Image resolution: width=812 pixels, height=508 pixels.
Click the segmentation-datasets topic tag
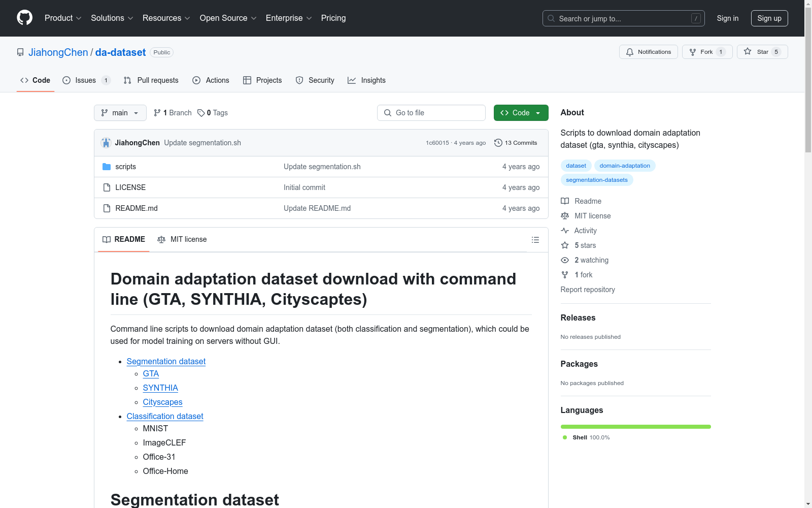tap(597, 180)
